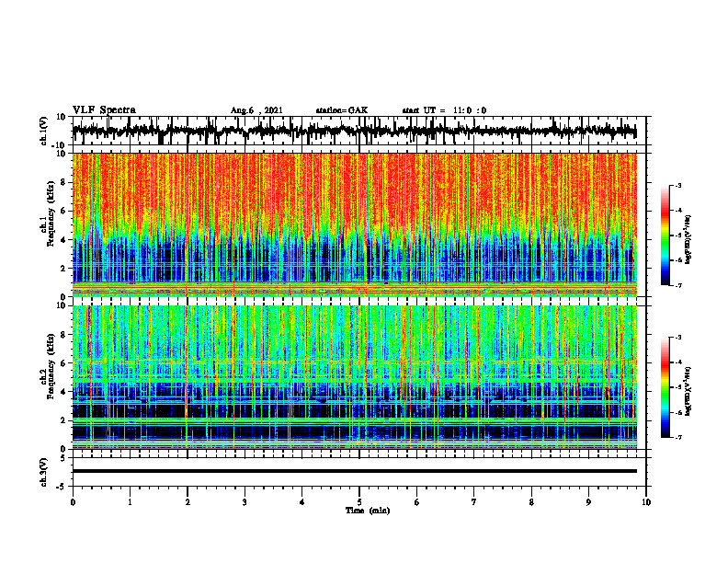The width and height of the screenshot is (728, 563).
Task: Click the "8" kHz tick on ch.1 frequency axis
Action: 63,182
